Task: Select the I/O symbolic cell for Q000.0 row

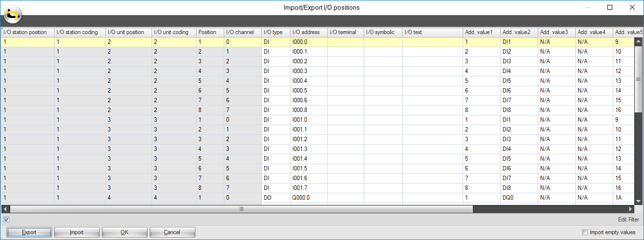Action: 383,198
